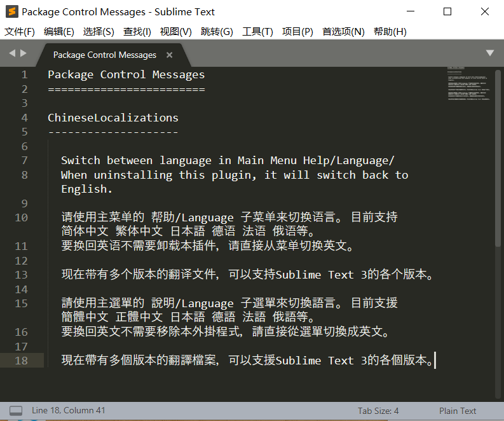
Task: Click line number 1 in the gutter
Action: tap(24, 75)
